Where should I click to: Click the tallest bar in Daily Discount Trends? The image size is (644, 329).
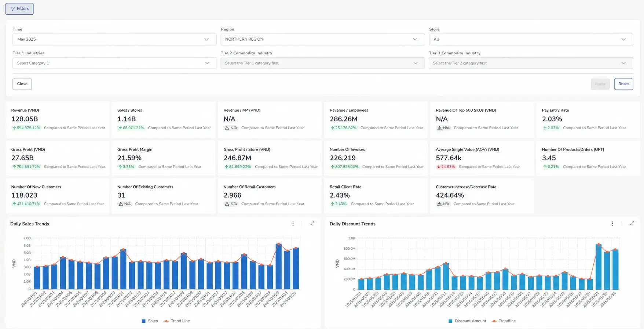point(599,267)
